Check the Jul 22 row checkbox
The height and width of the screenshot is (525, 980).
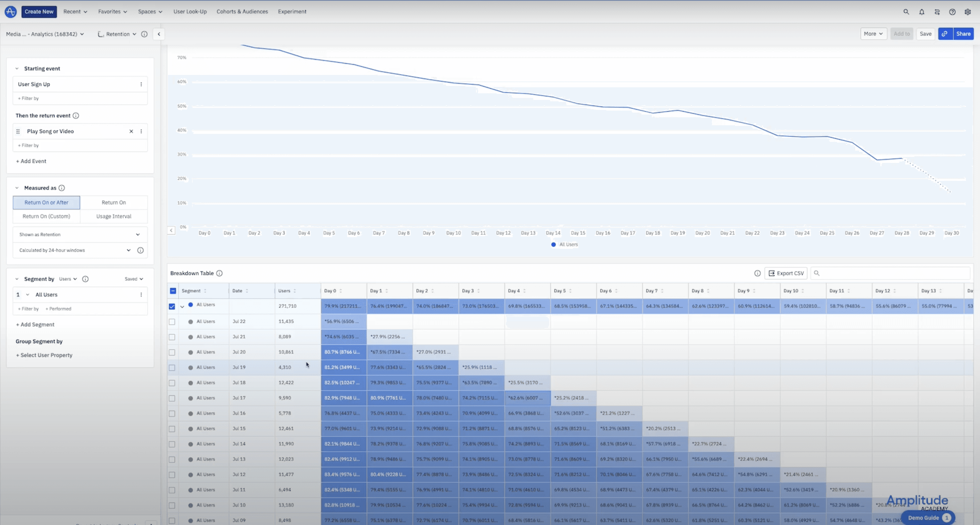(172, 321)
